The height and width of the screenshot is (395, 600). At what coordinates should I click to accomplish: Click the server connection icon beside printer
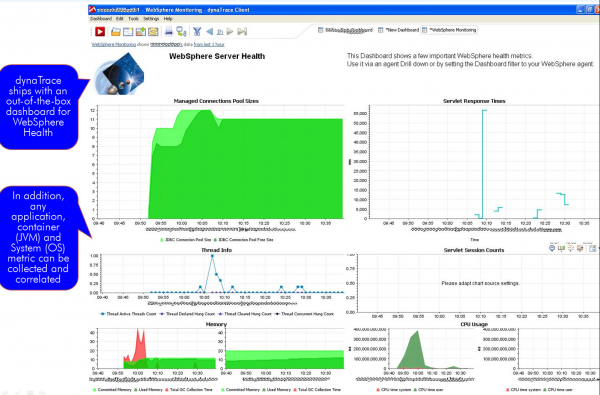(x=181, y=32)
